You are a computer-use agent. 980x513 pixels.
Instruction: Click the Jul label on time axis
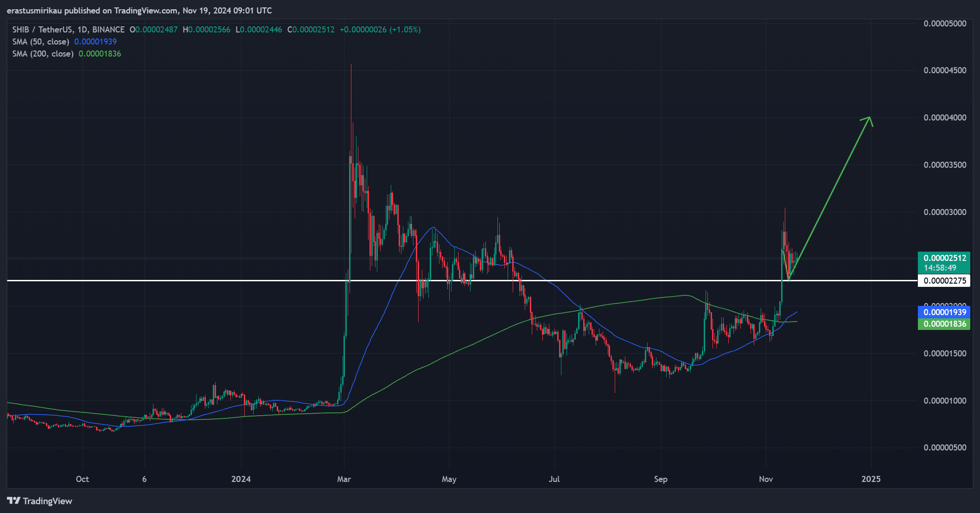click(554, 479)
